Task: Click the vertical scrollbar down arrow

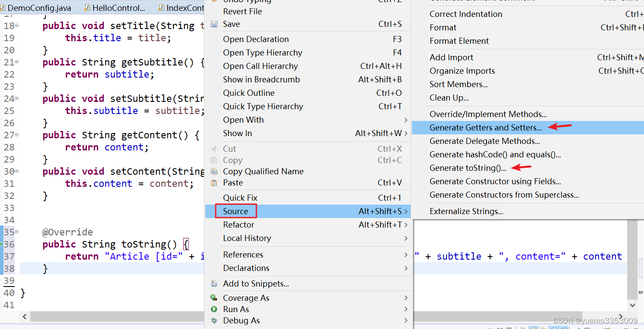Action: coord(633,305)
